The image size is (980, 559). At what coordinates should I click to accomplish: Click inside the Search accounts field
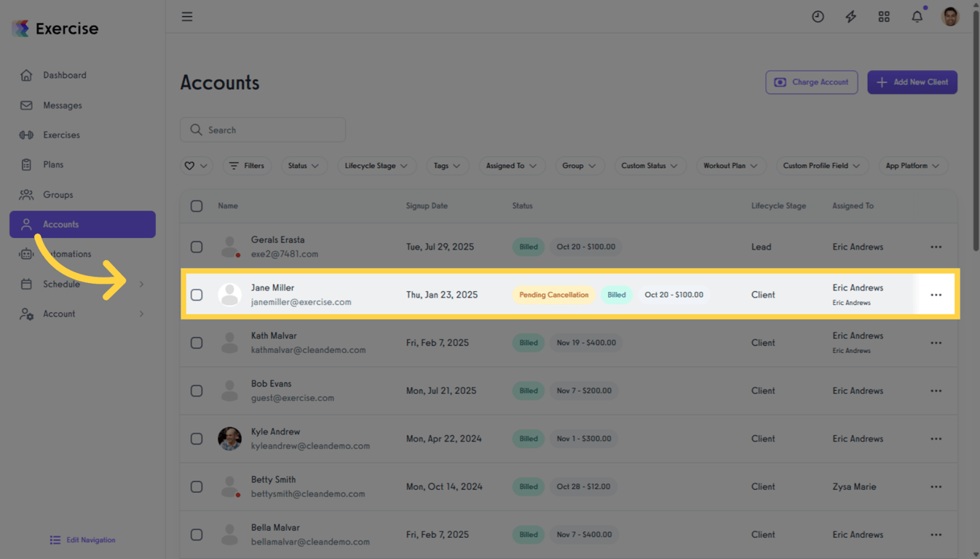point(262,130)
